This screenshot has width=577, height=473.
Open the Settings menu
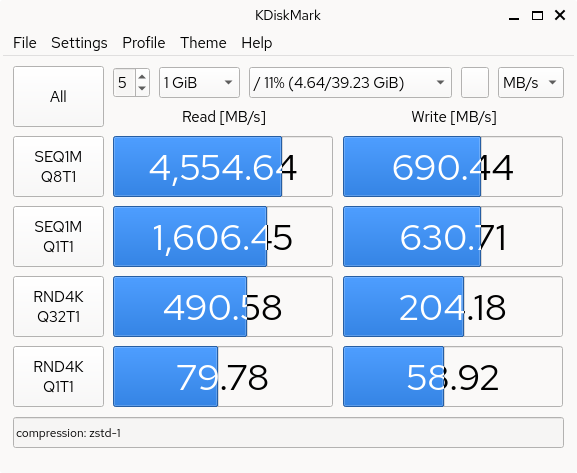79,43
